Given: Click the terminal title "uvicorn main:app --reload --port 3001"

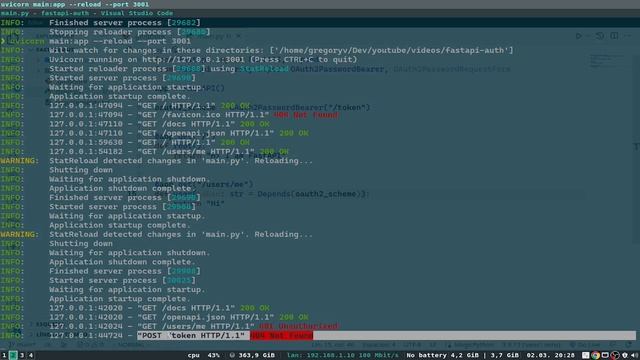Looking at the screenshot, I should pos(75,4).
